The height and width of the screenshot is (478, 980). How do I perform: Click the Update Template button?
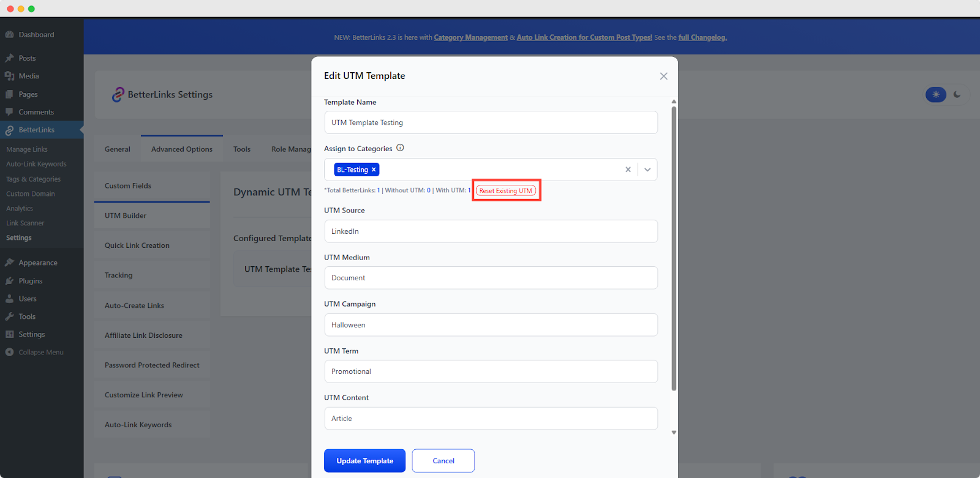[364, 461]
